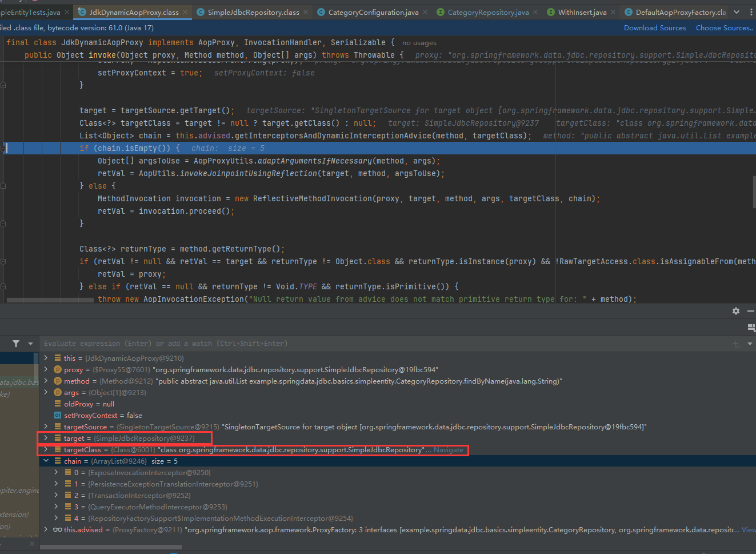Click the parameter icon beside args variable

point(58,393)
